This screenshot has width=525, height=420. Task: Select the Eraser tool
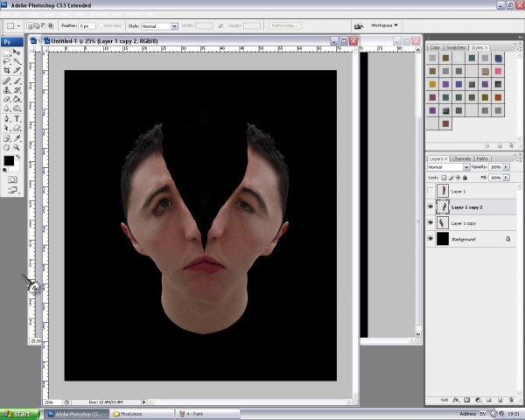click(7, 99)
